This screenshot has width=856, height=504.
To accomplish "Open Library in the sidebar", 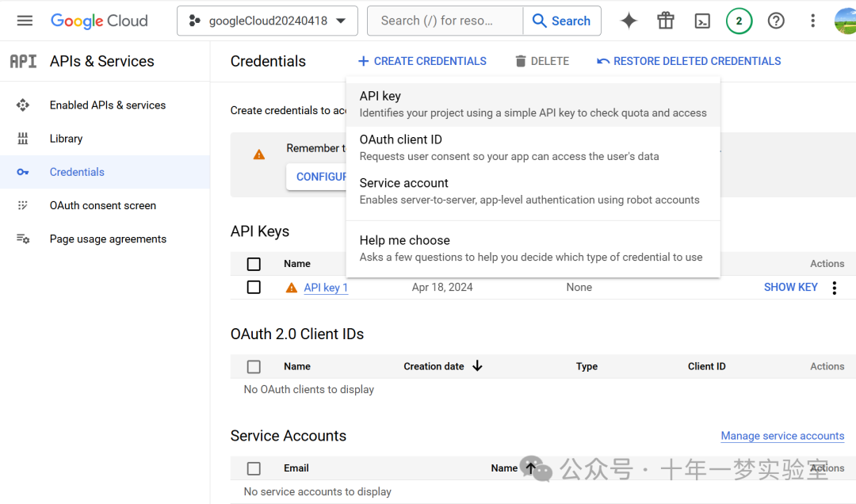I will coord(105,139).
